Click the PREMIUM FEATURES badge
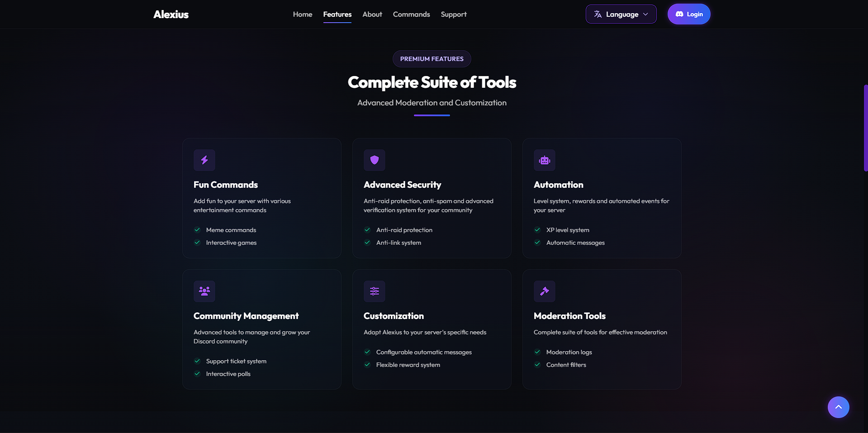868x433 pixels. coord(432,59)
